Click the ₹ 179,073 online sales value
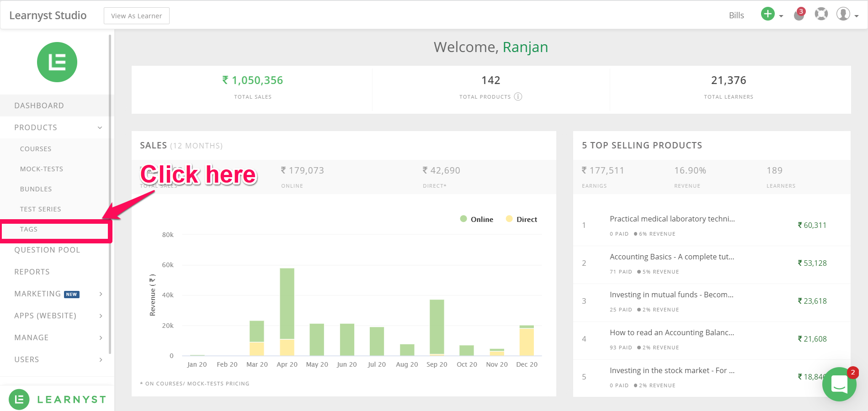 302,170
